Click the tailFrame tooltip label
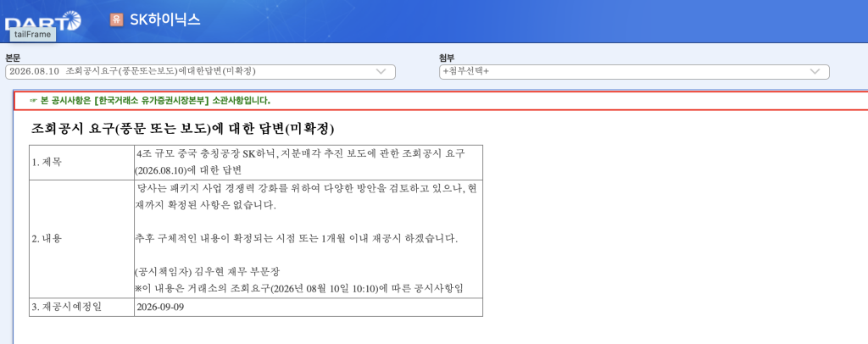Viewport: 868px width, 344px height. pos(33,35)
